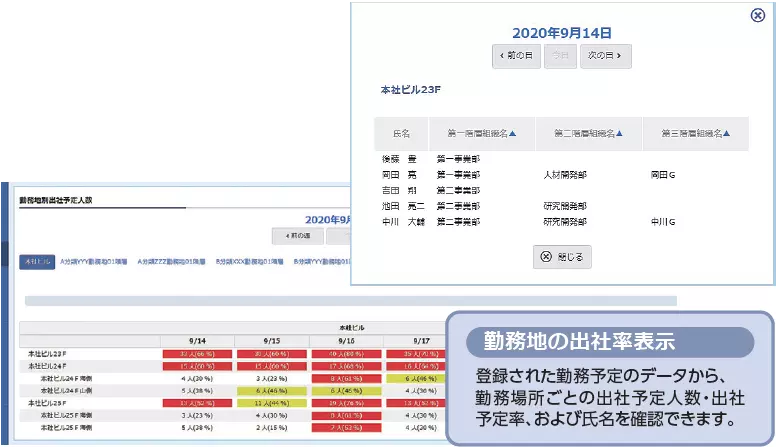This screenshot has width=777, height=448.
Task: Open the B分館XXX勤務地01 tab
Action: [x=250, y=261]
